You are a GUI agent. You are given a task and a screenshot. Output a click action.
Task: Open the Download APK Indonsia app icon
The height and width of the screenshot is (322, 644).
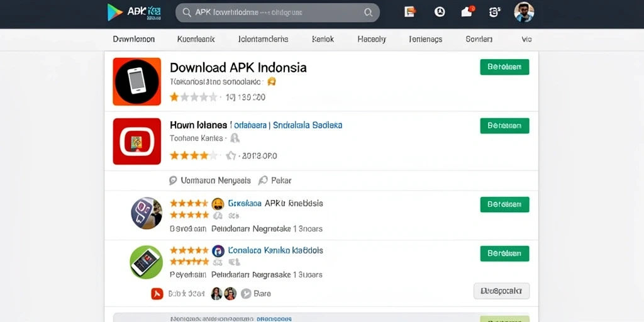pyautogui.click(x=136, y=81)
